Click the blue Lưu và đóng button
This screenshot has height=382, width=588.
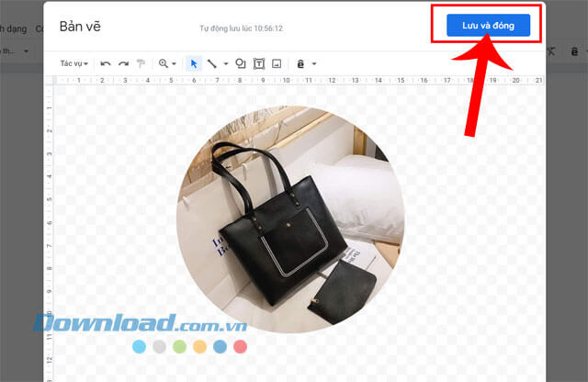(x=488, y=26)
